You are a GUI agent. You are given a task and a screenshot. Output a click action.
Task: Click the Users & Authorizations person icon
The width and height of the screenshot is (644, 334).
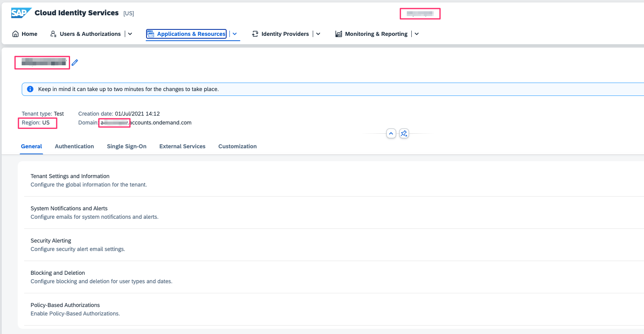53,34
